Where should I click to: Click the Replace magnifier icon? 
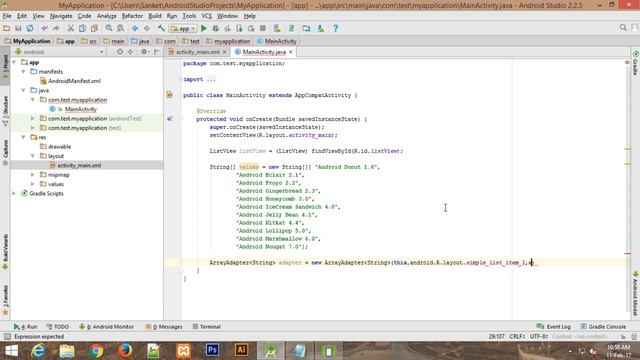click(120, 28)
